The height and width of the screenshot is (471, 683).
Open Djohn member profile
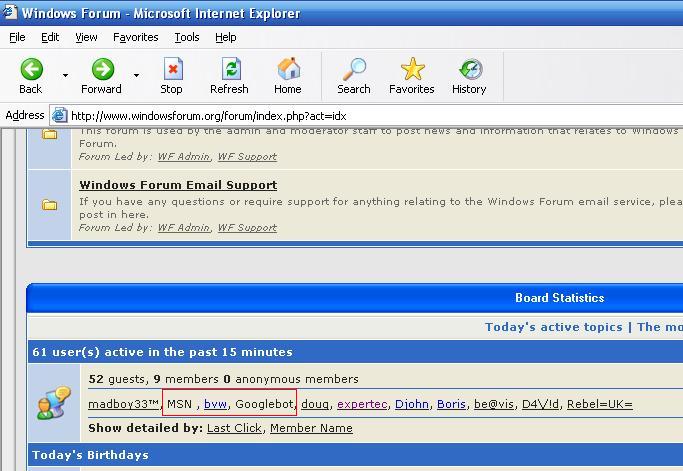click(x=412, y=404)
